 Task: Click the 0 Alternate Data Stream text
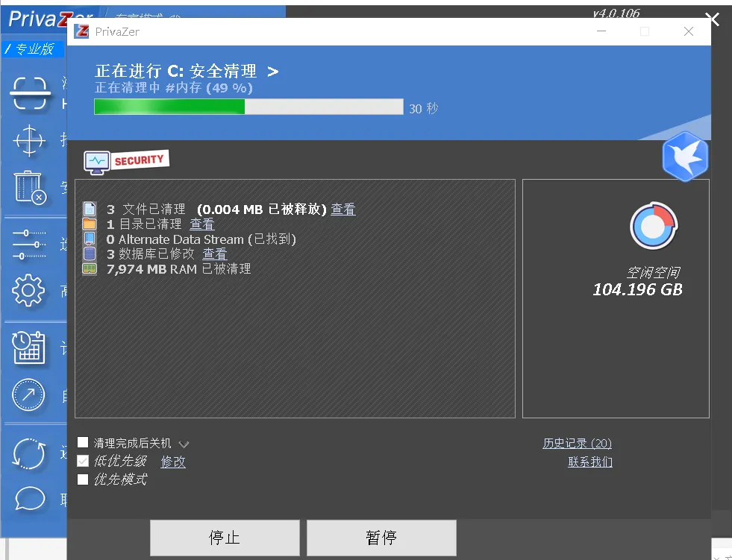coord(201,239)
